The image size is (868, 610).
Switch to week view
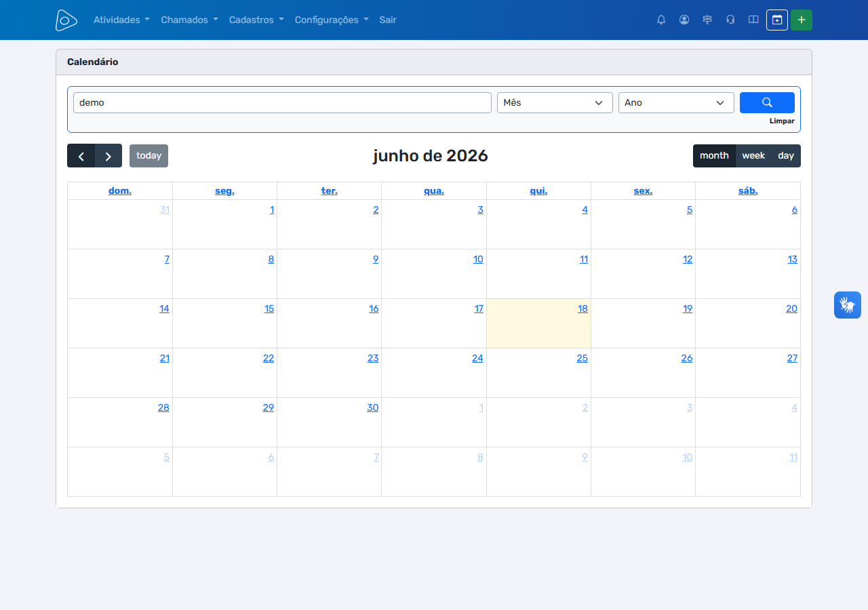[x=753, y=156]
